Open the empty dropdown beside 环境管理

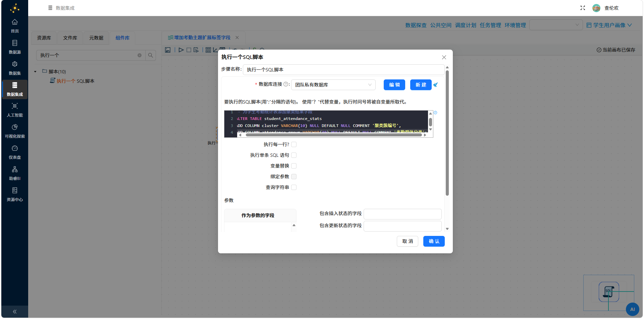tap(556, 25)
